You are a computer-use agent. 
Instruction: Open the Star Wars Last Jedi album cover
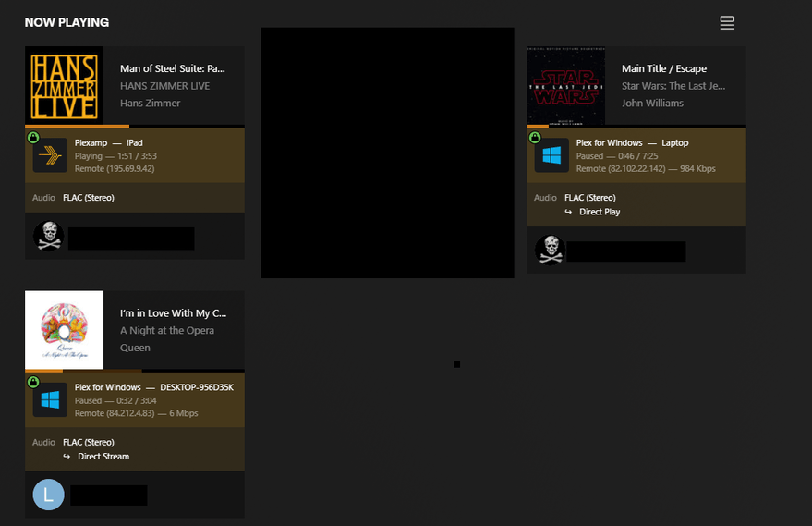566,85
